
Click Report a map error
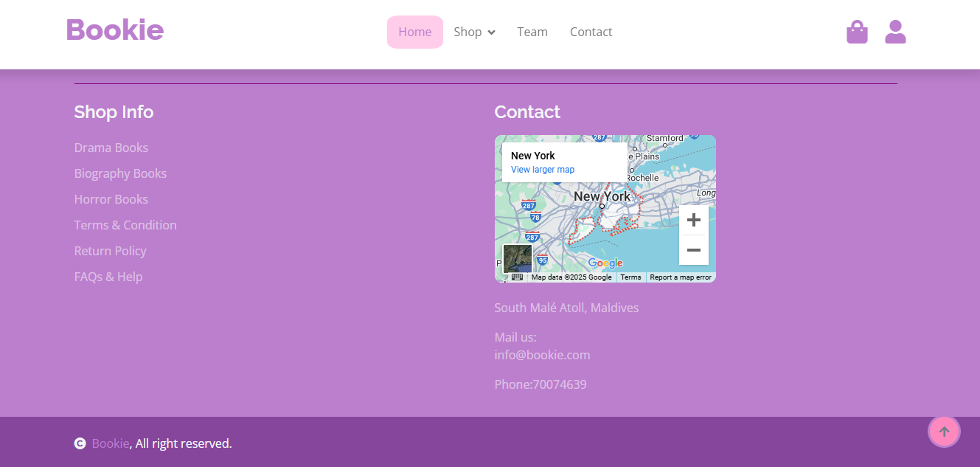tap(680, 277)
